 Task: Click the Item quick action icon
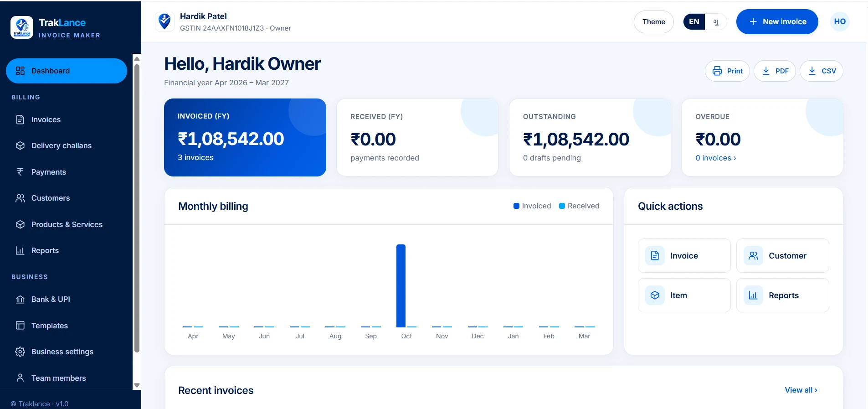click(x=655, y=295)
